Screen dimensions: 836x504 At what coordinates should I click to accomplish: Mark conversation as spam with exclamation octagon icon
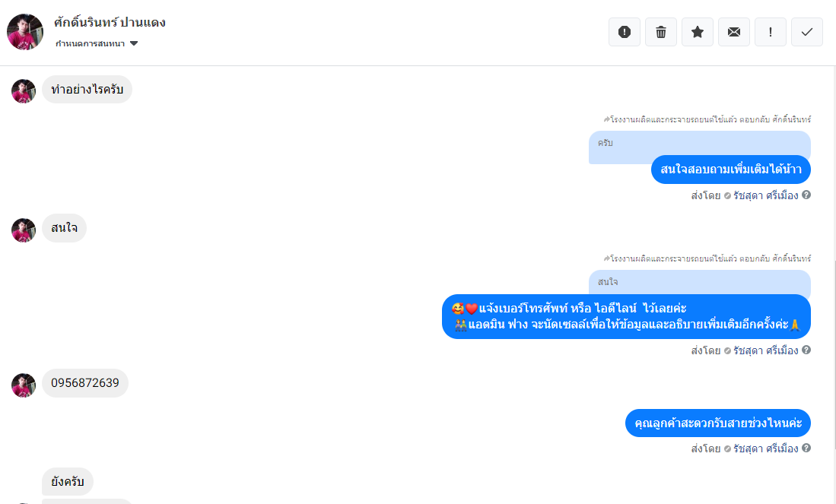click(625, 32)
